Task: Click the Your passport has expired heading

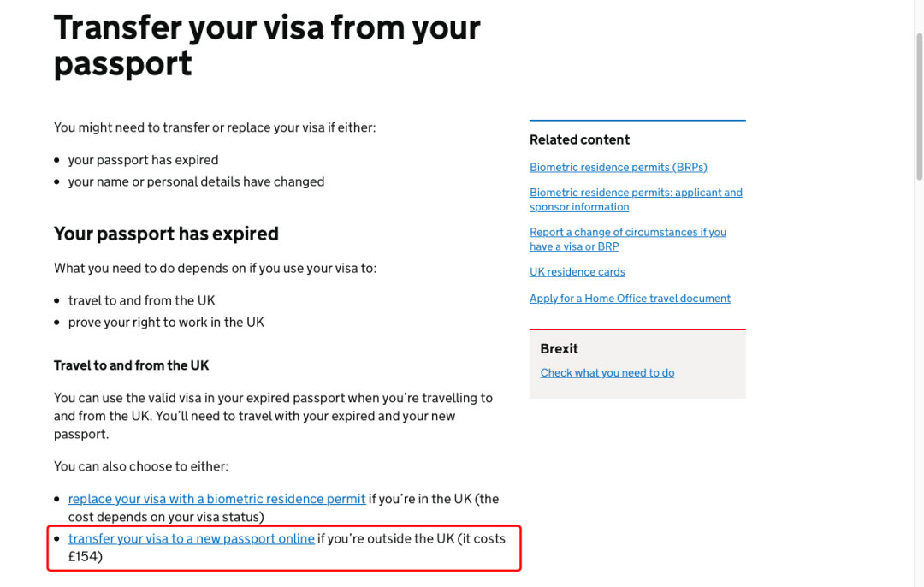Action: click(166, 234)
